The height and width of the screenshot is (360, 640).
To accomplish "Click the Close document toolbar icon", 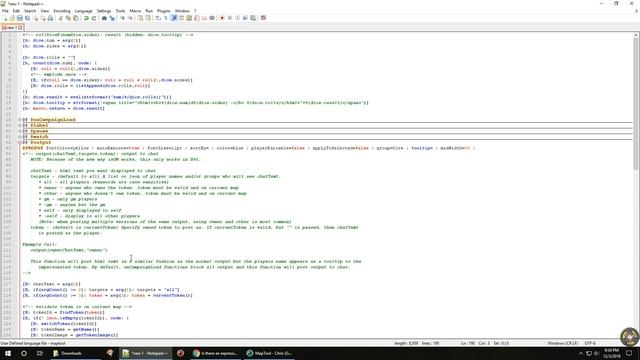I will pyautogui.click(x=36, y=18).
